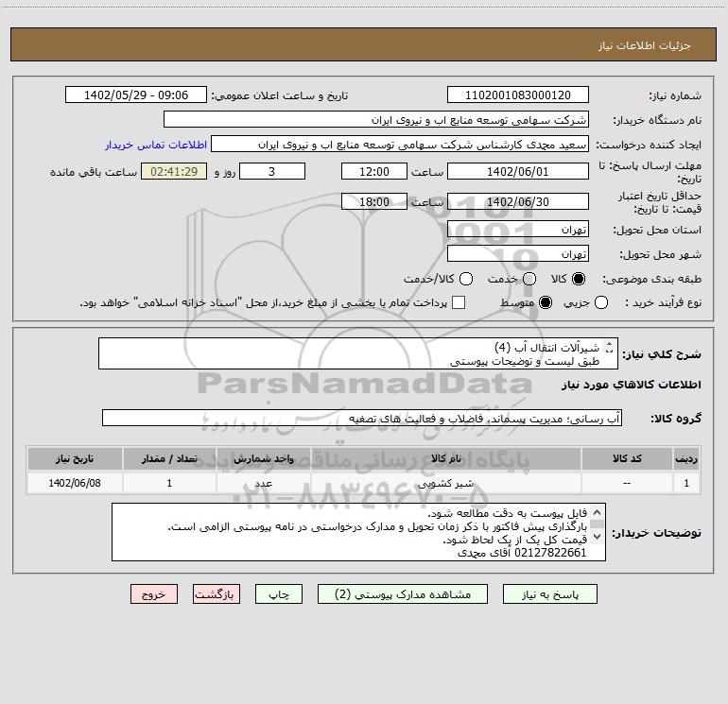The image size is (728, 704).
Task: Click the response deadline time 12:00
Action: pos(374,171)
